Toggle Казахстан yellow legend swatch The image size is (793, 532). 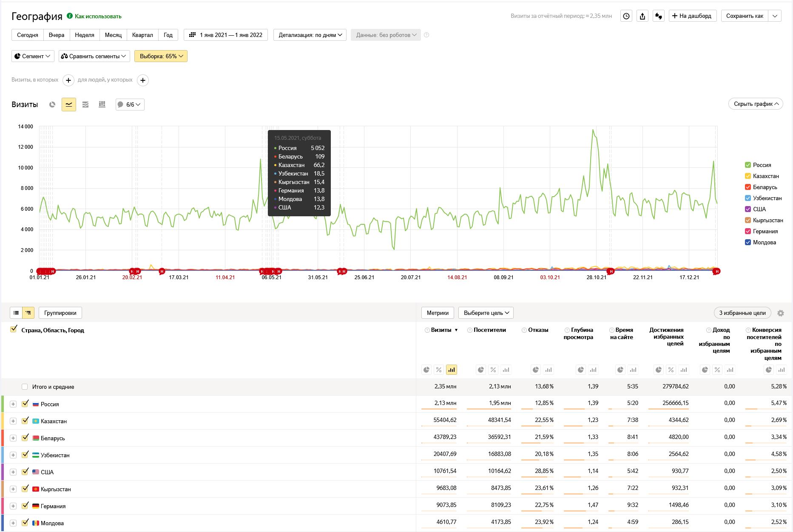tap(748, 176)
